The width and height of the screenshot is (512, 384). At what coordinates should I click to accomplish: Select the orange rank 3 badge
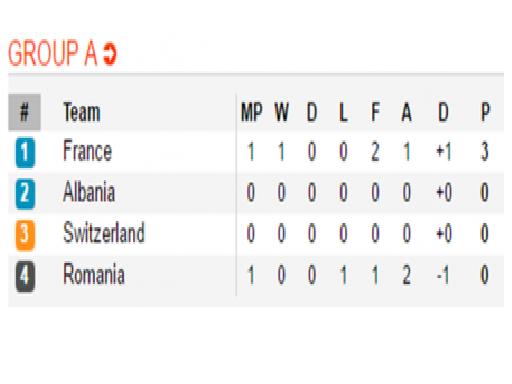(25, 235)
